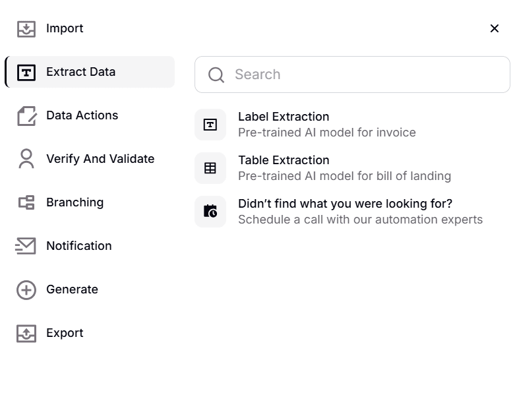This screenshot has width=515, height=420.
Task: Click the calendar schedule icon
Action: pyautogui.click(x=210, y=212)
